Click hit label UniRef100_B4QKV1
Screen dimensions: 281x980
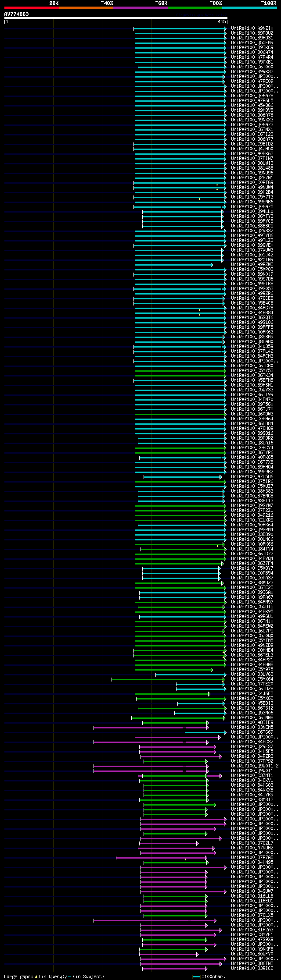[252, 781]
